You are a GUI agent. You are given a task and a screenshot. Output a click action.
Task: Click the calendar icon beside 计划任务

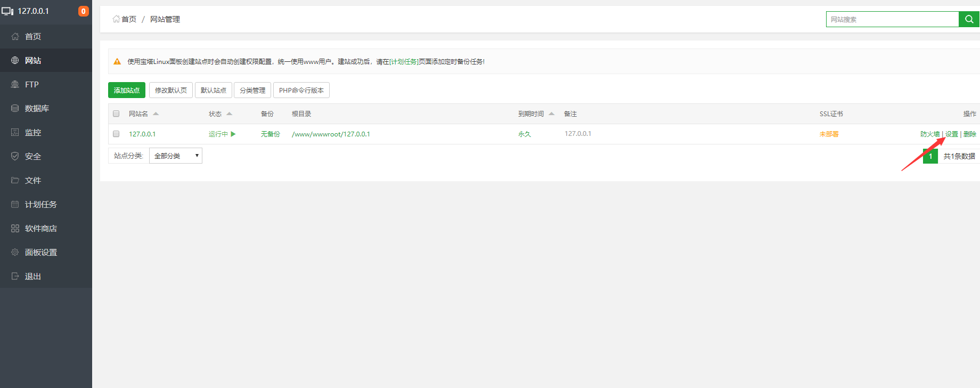coord(15,204)
